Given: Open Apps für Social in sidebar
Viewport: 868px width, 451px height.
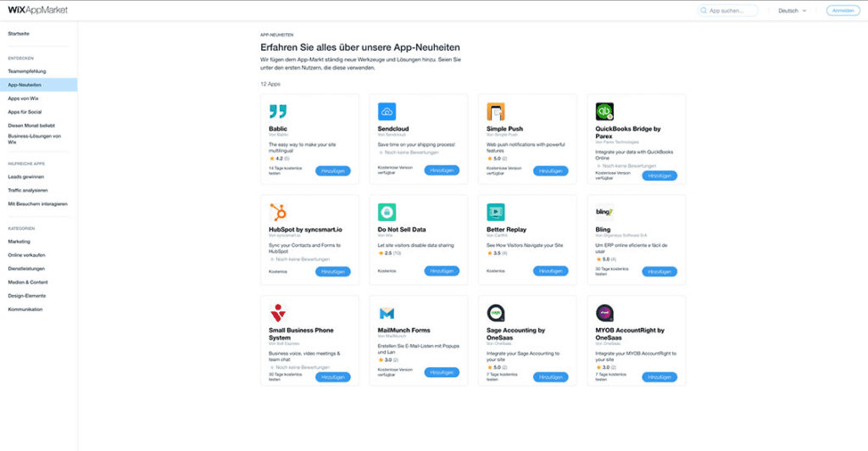Looking at the screenshot, I should [25, 112].
